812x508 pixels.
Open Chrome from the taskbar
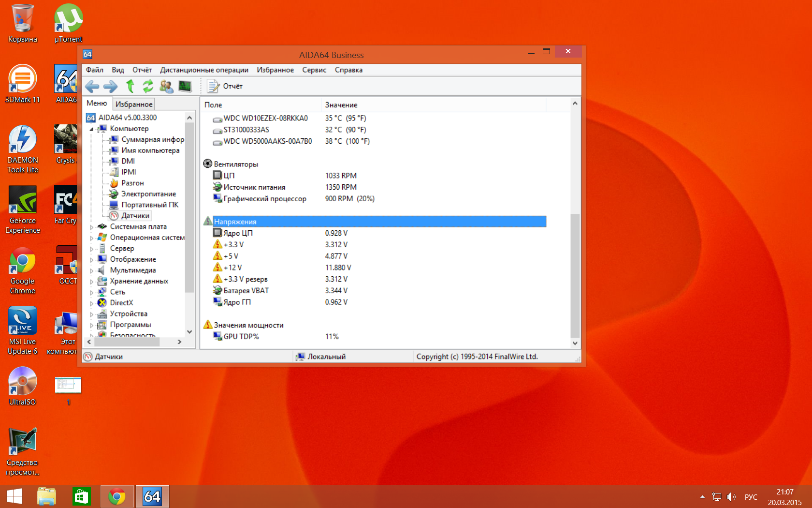(x=117, y=496)
